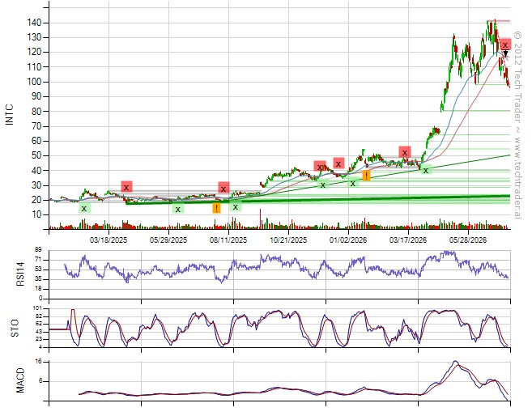Click the 90 price axis label
Screen dimensions: 532x416
(x=36, y=96)
